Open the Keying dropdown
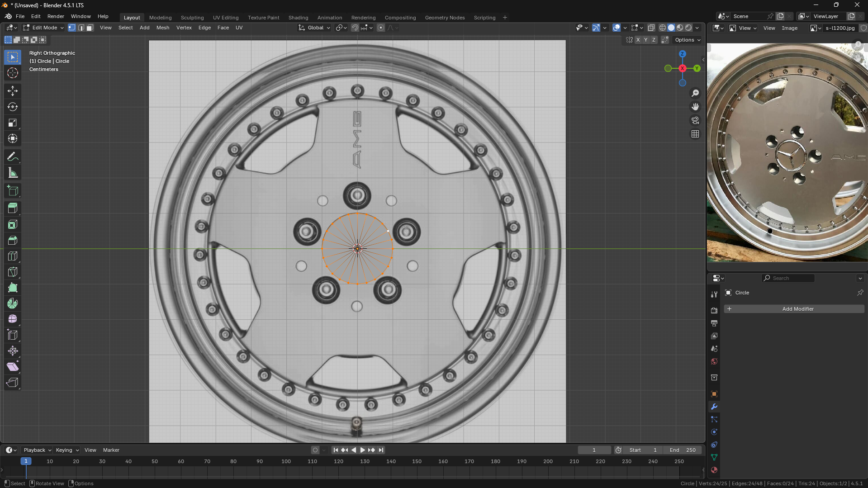Screen dimensions: 868x488 (x=67, y=450)
